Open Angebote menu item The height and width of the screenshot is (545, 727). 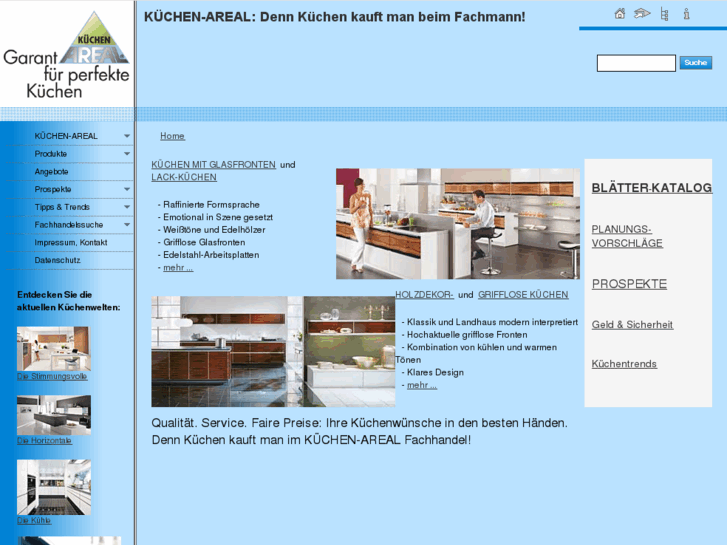point(51,172)
